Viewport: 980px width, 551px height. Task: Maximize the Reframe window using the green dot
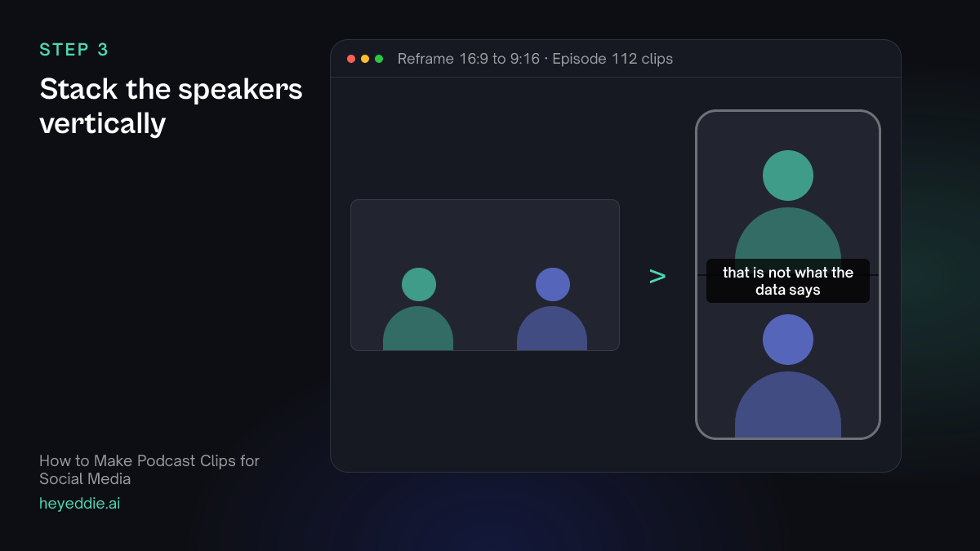[x=379, y=59]
